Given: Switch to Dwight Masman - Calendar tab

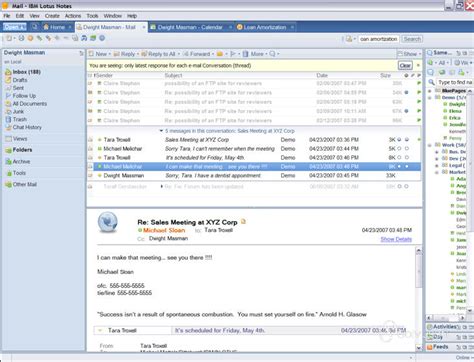Looking at the screenshot, I should coord(190,27).
